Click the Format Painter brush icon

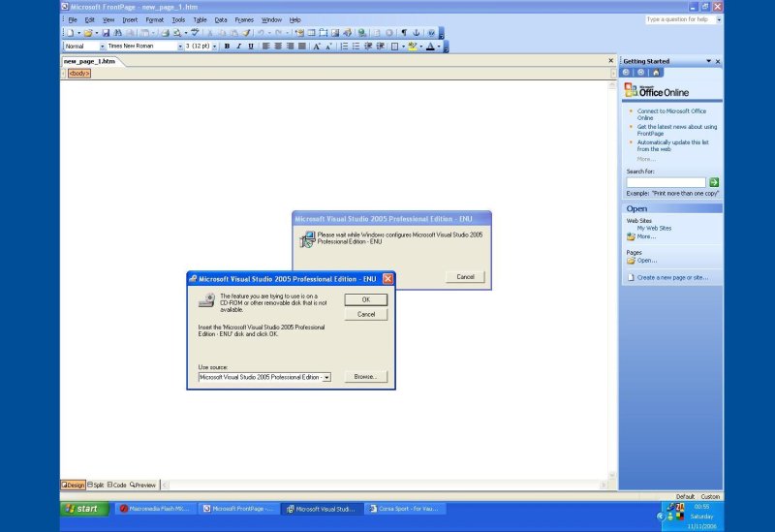click(246, 33)
